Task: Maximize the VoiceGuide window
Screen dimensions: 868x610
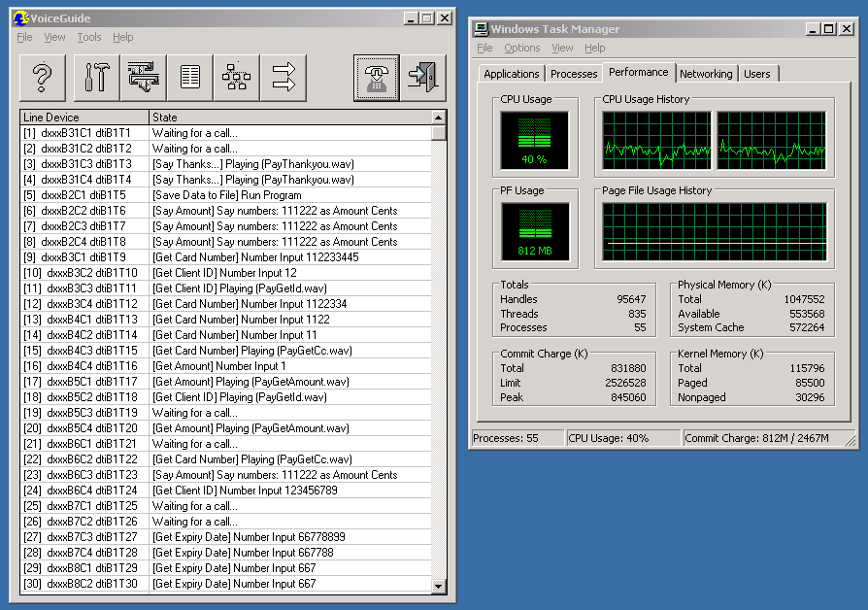Action: click(427, 18)
